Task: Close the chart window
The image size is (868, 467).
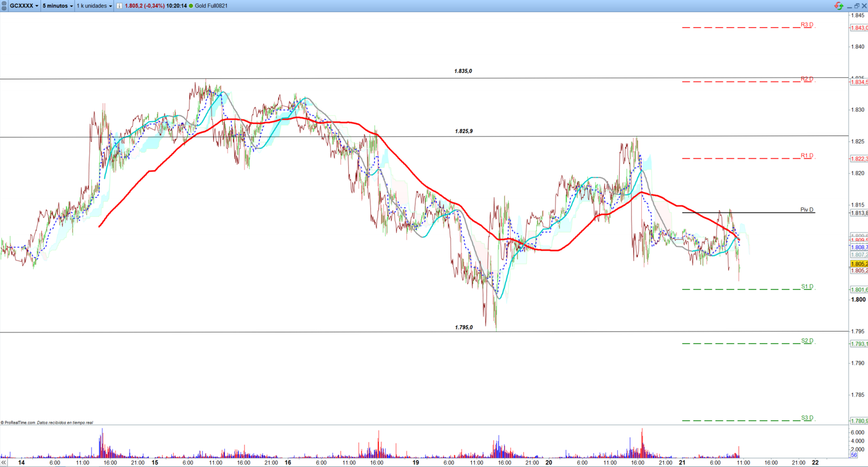Action: [864, 6]
